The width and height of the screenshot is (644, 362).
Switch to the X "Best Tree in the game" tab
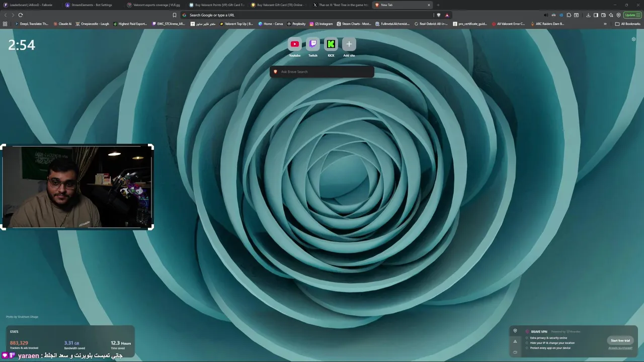[340, 5]
